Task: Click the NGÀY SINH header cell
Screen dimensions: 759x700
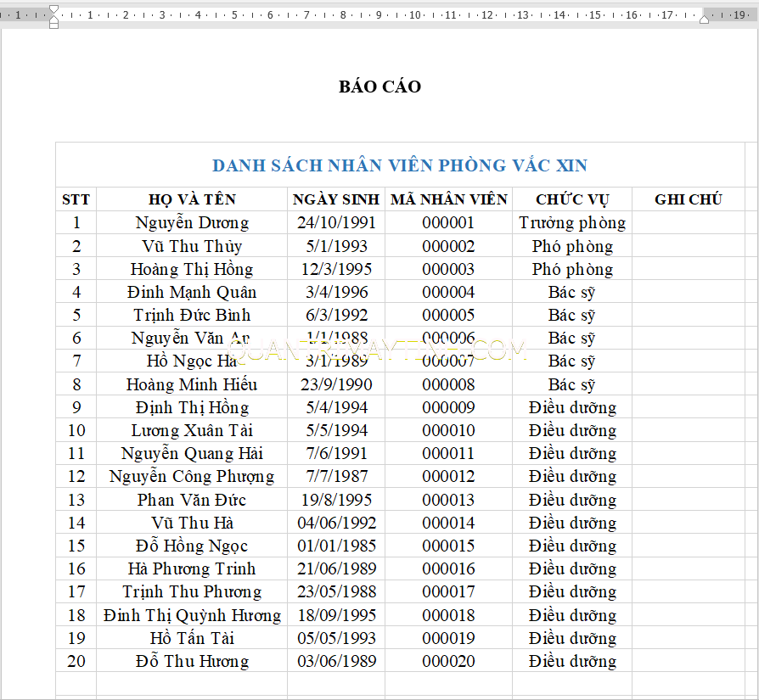Action: coord(336,199)
